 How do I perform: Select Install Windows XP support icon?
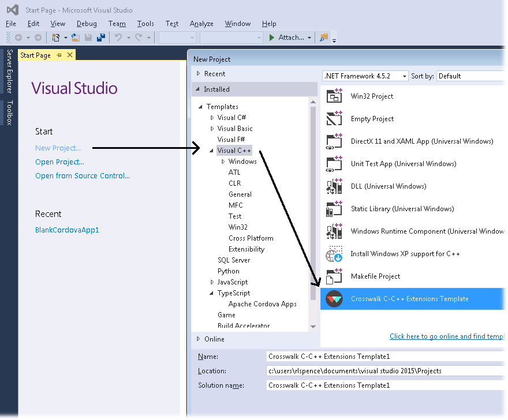(x=334, y=254)
